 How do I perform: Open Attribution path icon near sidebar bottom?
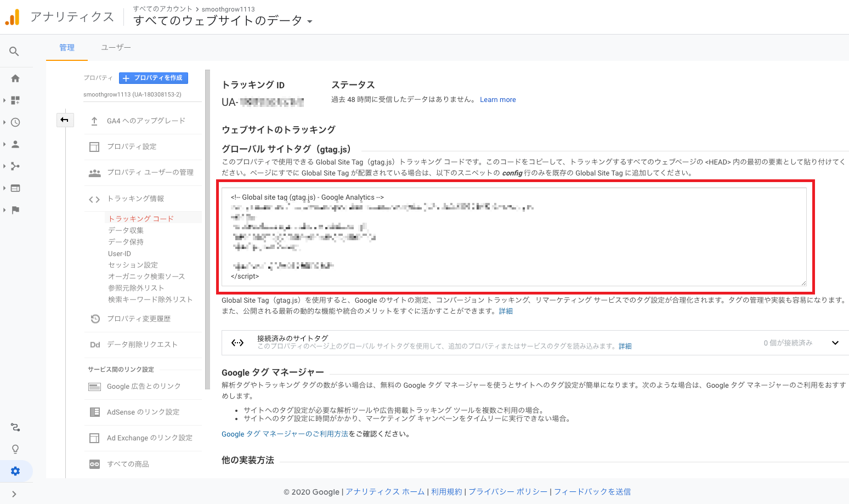click(x=15, y=427)
